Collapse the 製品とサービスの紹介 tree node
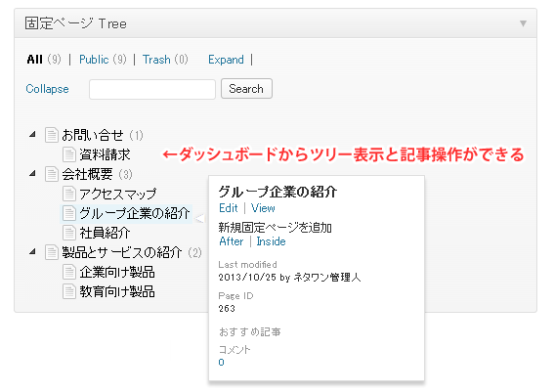This screenshot has width=554, height=392. point(33,251)
